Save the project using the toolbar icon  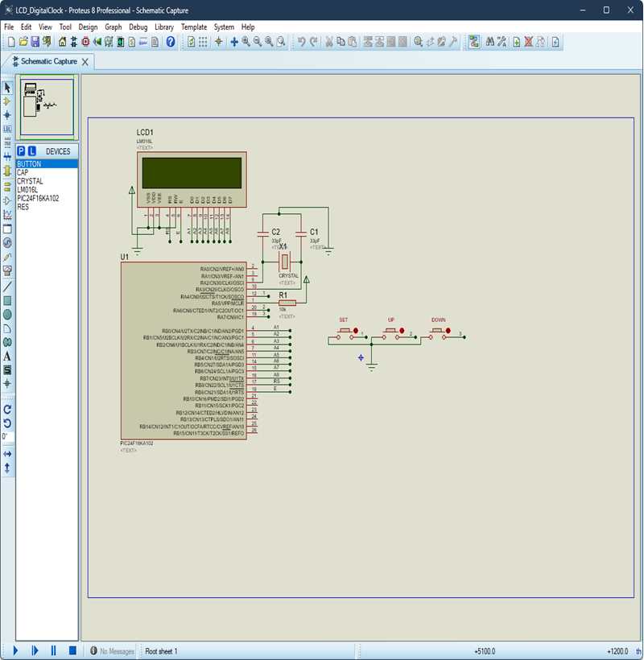(35, 41)
